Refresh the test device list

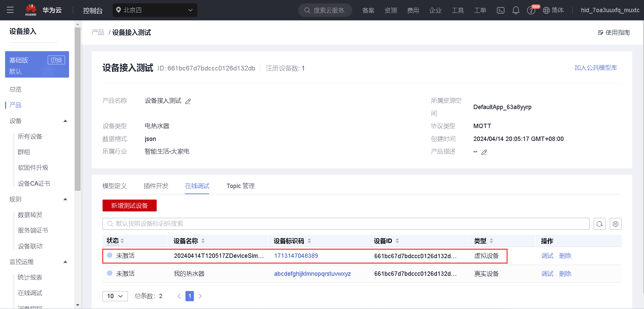tap(599, 224)
